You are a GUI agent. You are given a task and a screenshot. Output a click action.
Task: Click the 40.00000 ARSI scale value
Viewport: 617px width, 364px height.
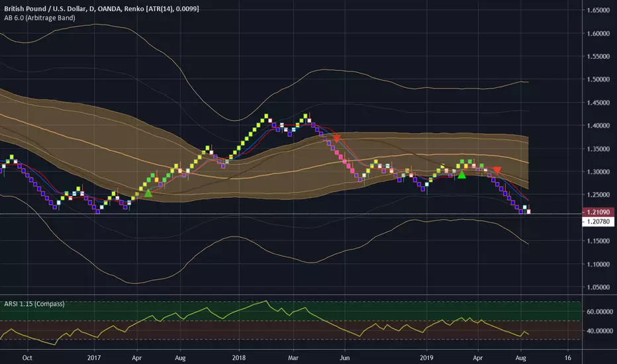coord(600,331)
